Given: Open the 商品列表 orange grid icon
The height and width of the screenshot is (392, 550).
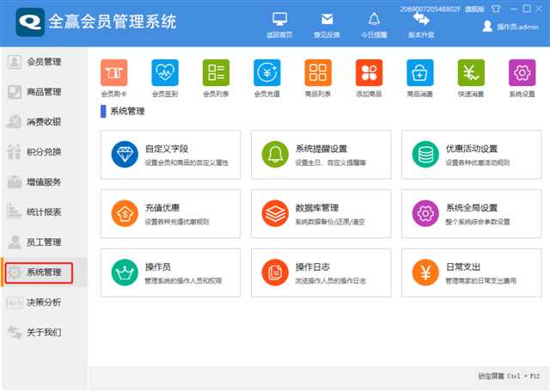Looking at the screenshot, I should pyautogui.click(x=318, y=73).
